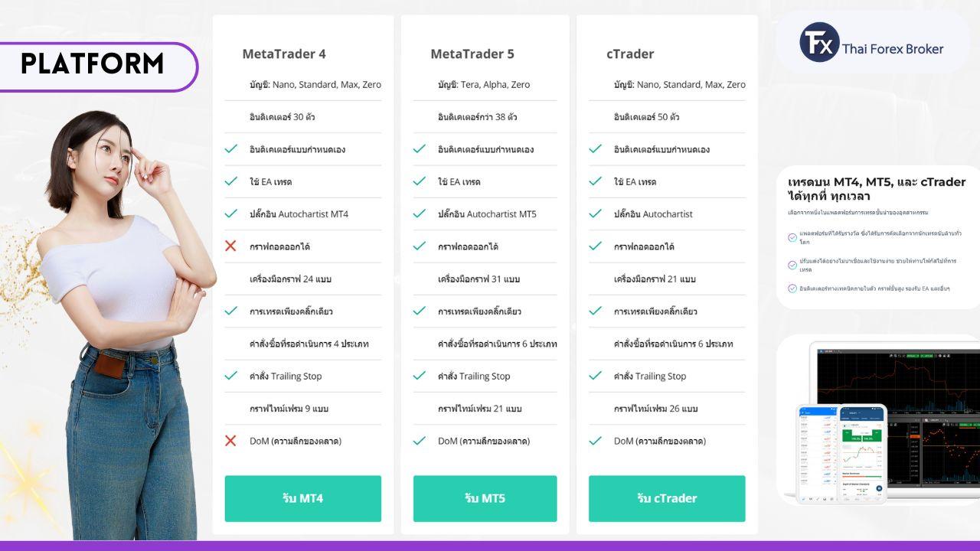This screenshot has height=551, width=980.
Task: Click the red X beside MetaTrader 4 DoM
Action: pos(230,441)
